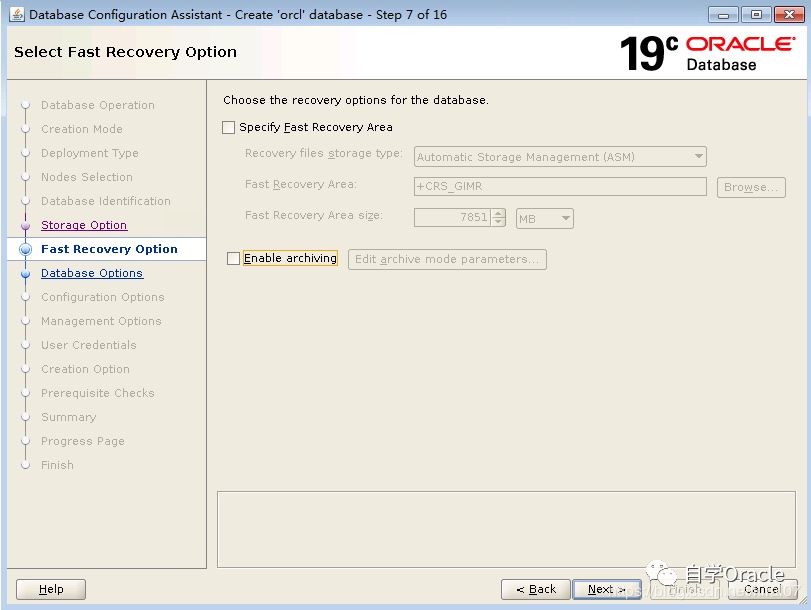This screenshot has width=811, height=610.
Task: Click Edit archive mode parameters button
Action: 447,260
